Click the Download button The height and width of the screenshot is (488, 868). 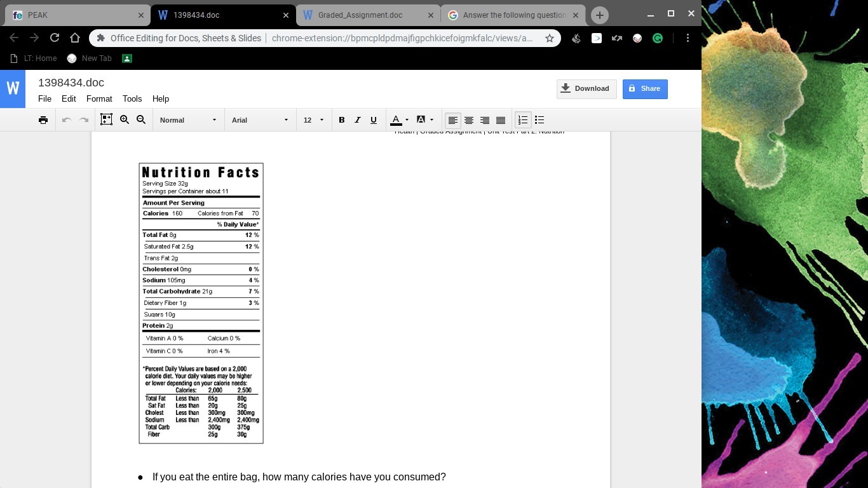click(x=587, y=89)
